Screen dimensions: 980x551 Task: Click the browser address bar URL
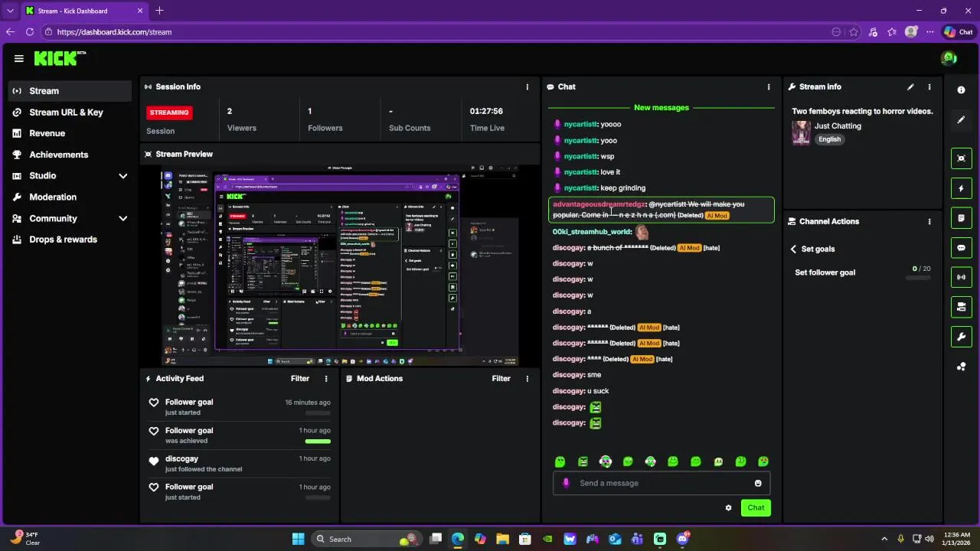[115, 32]
